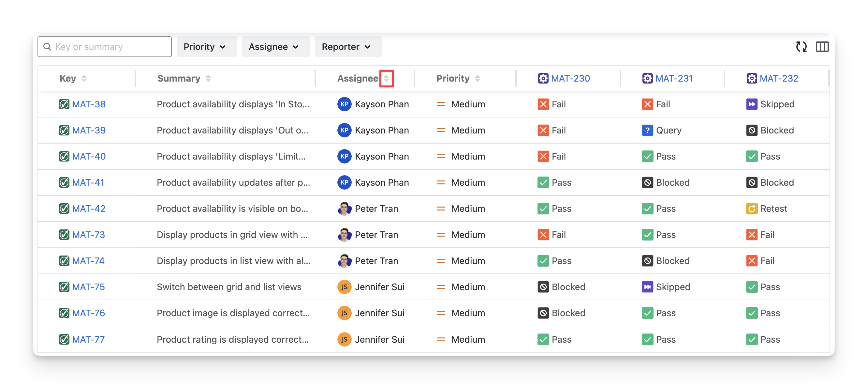868x389 pixels.
Task: Open the column configuration icon
Action: (822, 47)
